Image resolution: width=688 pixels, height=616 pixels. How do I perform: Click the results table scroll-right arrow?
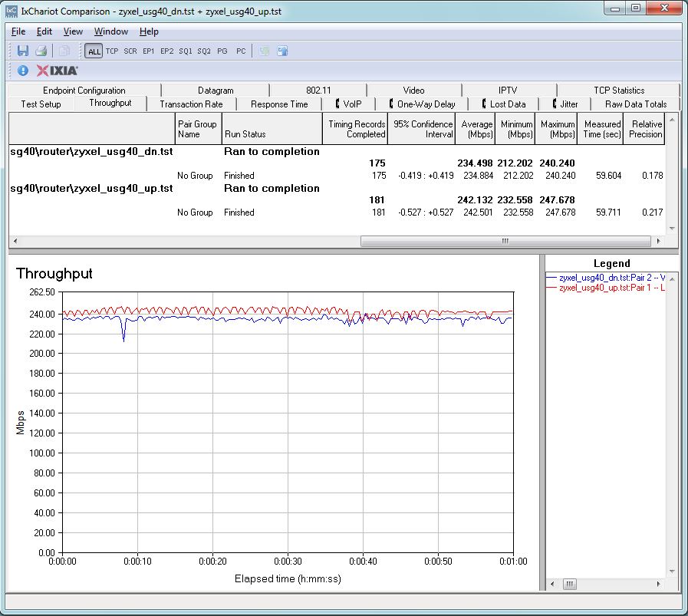coord(658,241)
